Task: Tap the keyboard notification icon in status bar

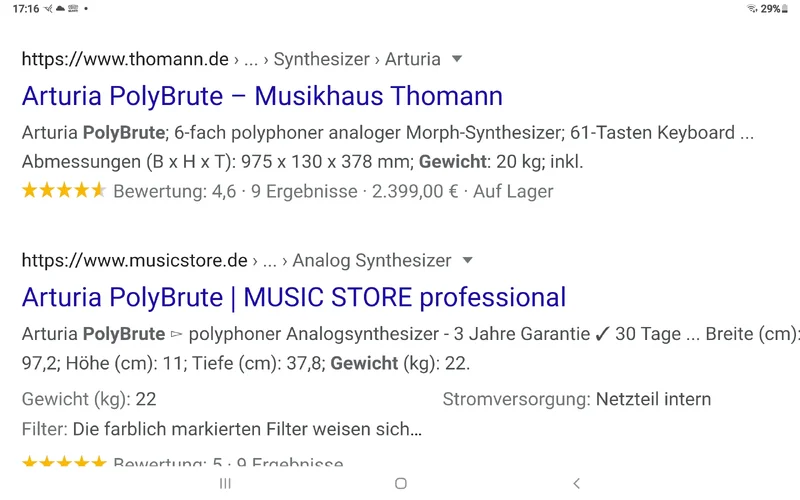Action: tap(73, 9)
